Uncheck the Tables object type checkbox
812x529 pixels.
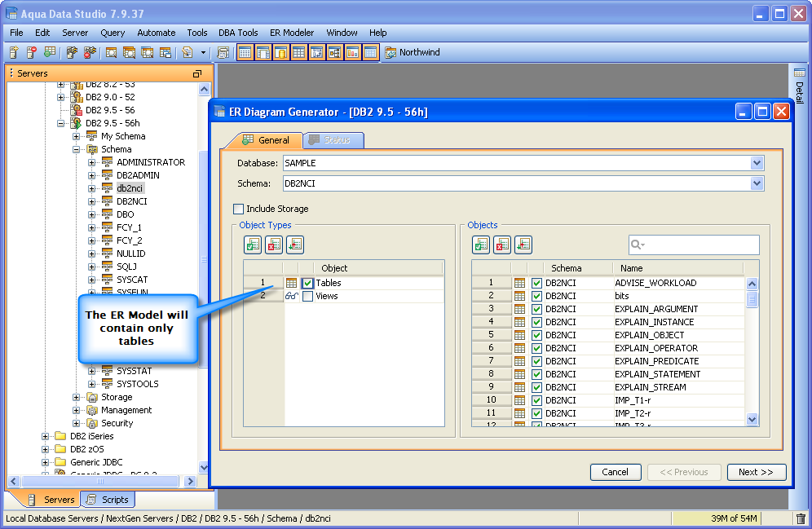point(307,283)
